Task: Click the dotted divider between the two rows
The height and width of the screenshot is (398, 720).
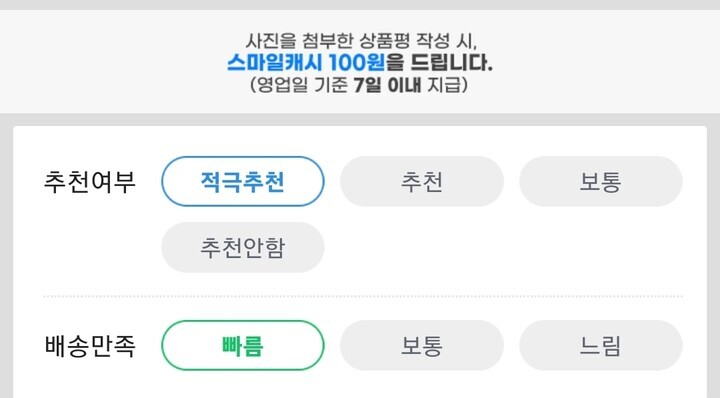Action: pos(363,297)
